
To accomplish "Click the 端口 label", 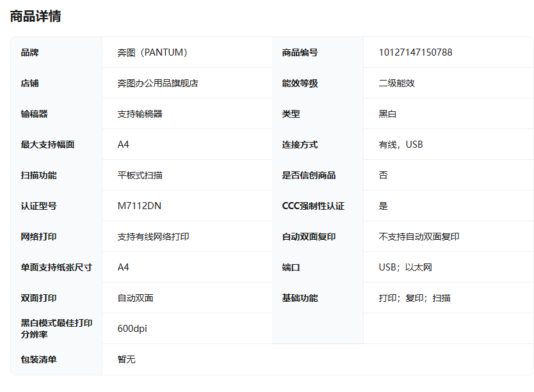I will [x=291, y=267].
